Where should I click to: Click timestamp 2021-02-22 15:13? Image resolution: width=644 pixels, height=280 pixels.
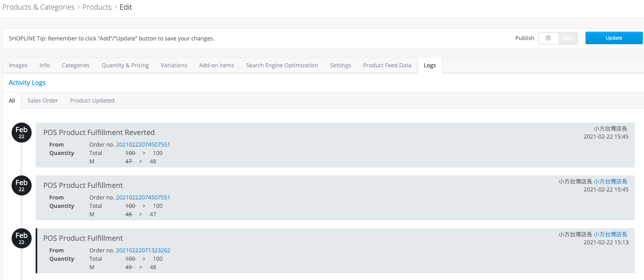(606, 242)
